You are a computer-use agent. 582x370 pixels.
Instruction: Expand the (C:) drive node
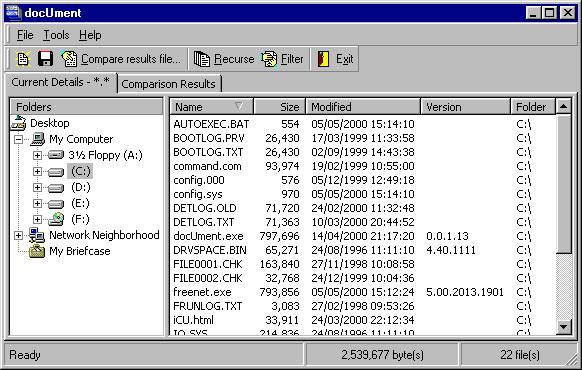37,171
